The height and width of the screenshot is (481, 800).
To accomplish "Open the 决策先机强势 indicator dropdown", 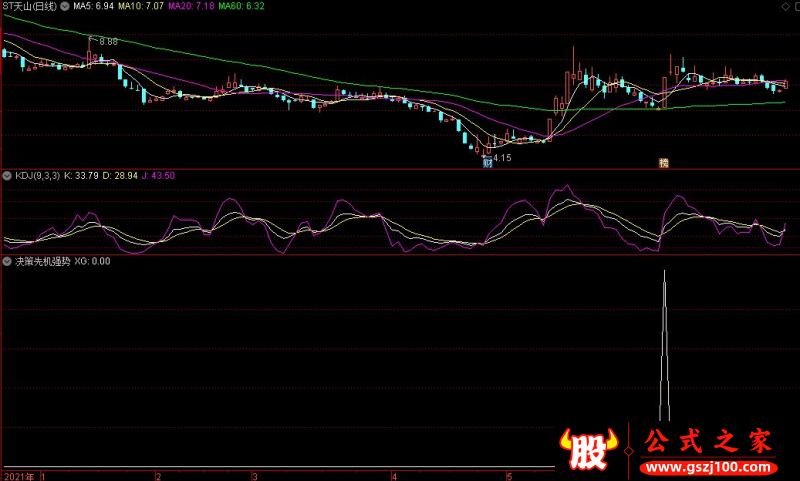I will tap(7, 262).
